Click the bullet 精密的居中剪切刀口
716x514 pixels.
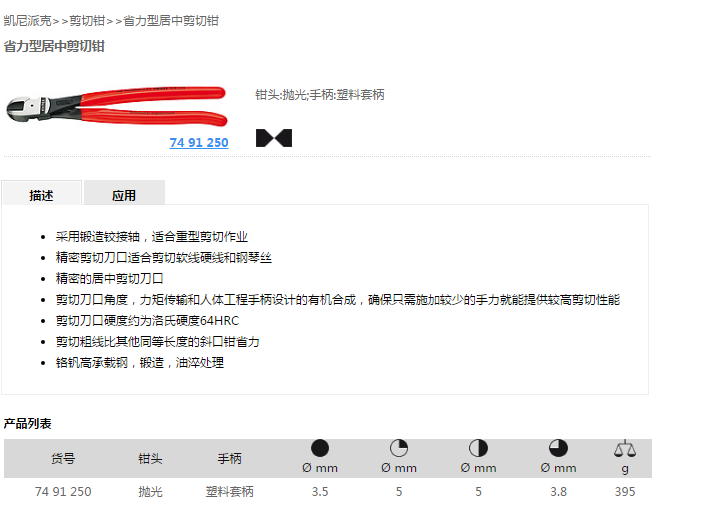click(x=110, y=278)
